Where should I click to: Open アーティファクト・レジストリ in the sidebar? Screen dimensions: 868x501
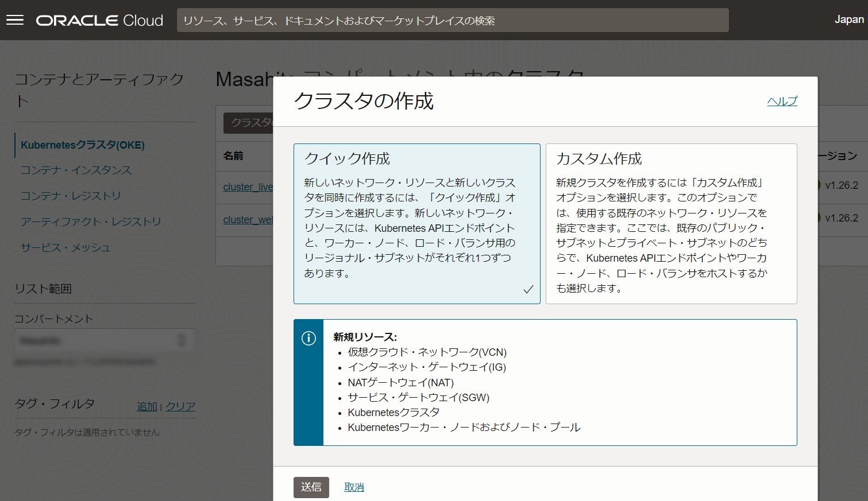click(x=91, y=222)
